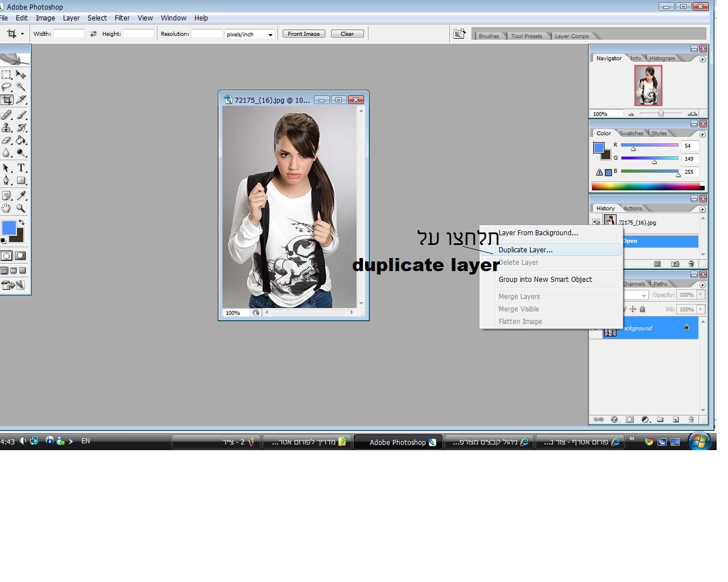The image size is (728, 582).
Task: Switch to Quick Mask mode
Action: 20,256
